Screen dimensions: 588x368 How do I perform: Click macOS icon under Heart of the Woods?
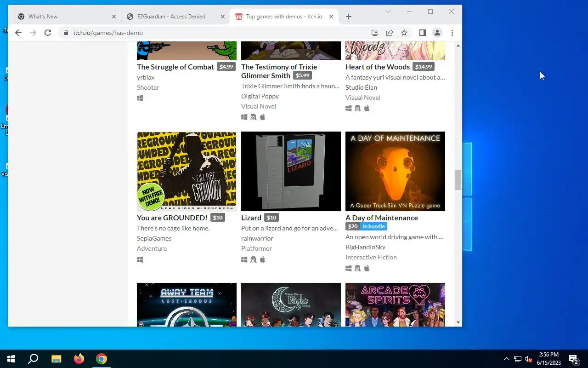367,108
